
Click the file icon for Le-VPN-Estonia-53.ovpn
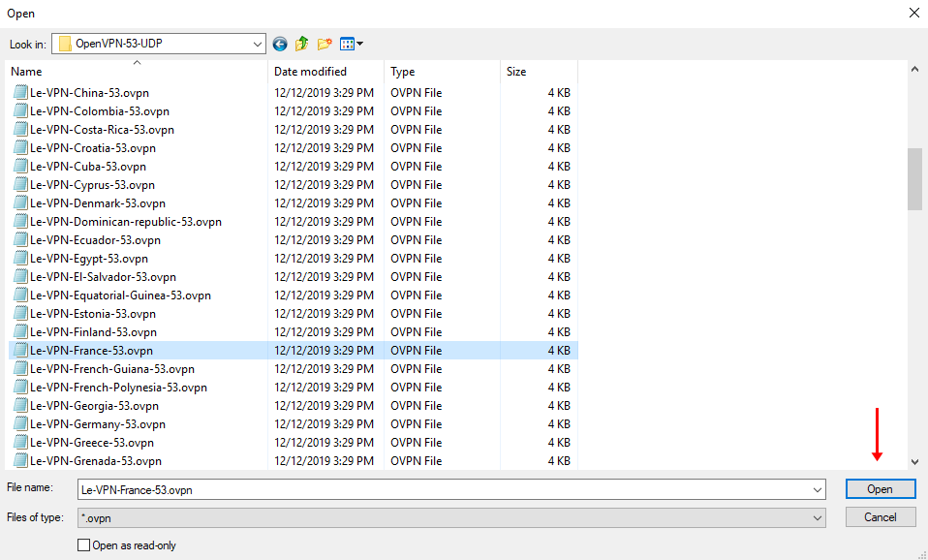20,313
